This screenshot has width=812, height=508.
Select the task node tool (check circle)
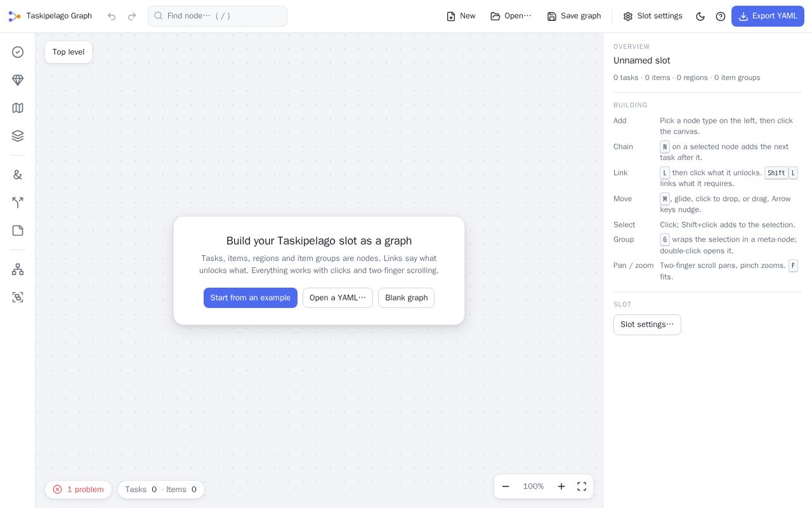click(18, 52)
